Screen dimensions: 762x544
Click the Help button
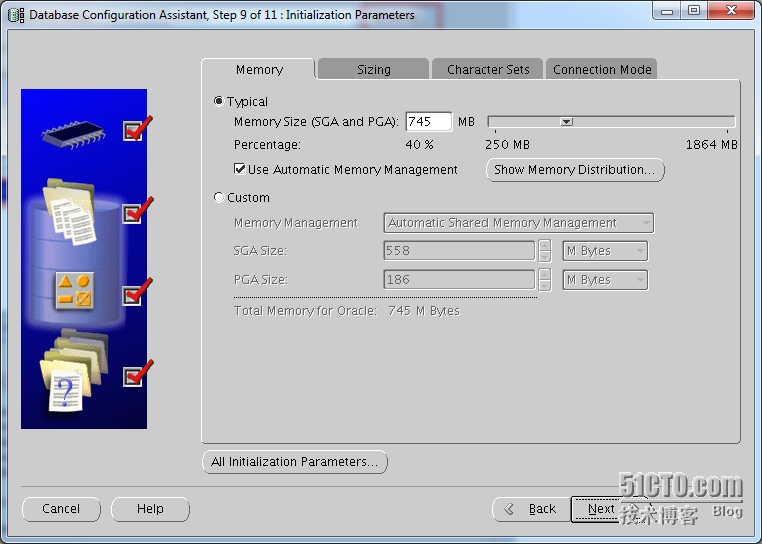point(150,509)
